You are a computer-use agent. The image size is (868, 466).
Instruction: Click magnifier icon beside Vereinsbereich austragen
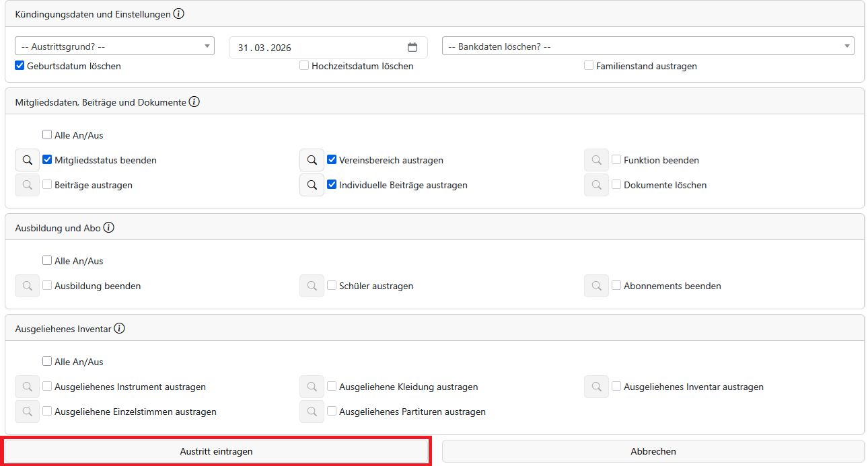pyautogui.click(x=312, y=160)
